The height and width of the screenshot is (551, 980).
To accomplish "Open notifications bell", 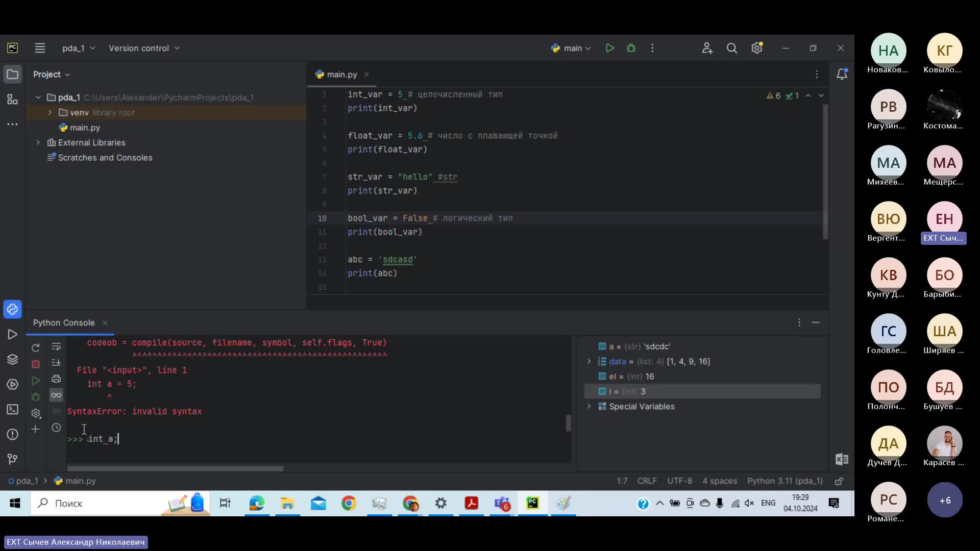I will [842, 74].
